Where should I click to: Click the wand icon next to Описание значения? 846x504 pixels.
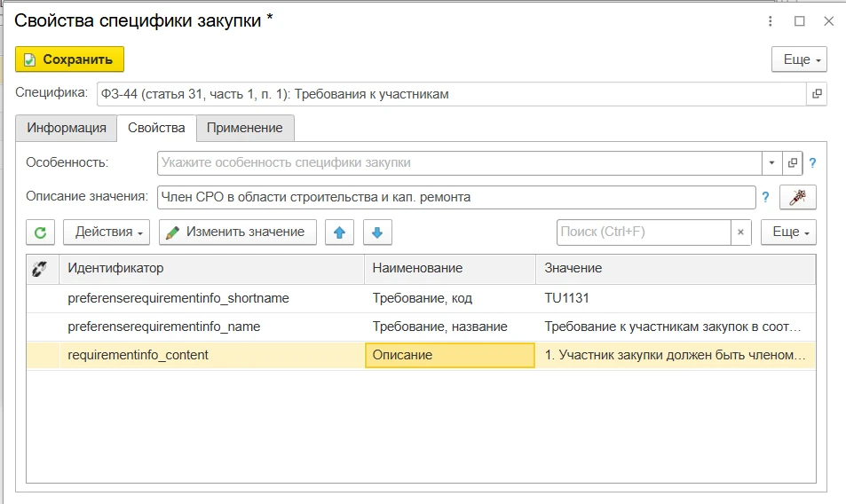point(797,197)
